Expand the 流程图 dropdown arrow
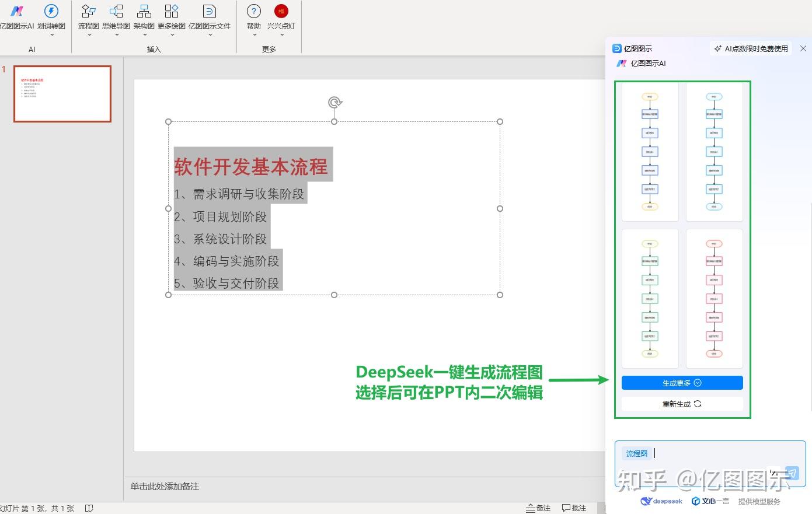Image resolution: width=812 pixels, height=514 pixels. click(x=89, y=35)
